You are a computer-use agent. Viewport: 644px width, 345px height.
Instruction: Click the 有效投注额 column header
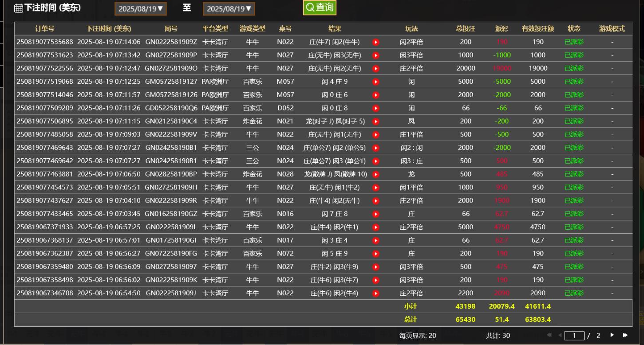537,29
